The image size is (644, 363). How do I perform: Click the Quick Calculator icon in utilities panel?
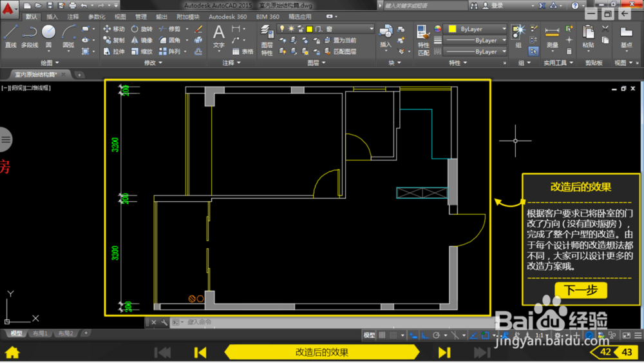569,52
